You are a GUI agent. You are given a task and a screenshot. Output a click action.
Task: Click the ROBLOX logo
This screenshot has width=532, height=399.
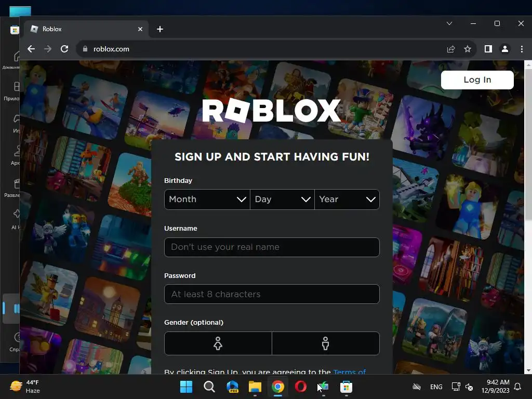point(271,110)
